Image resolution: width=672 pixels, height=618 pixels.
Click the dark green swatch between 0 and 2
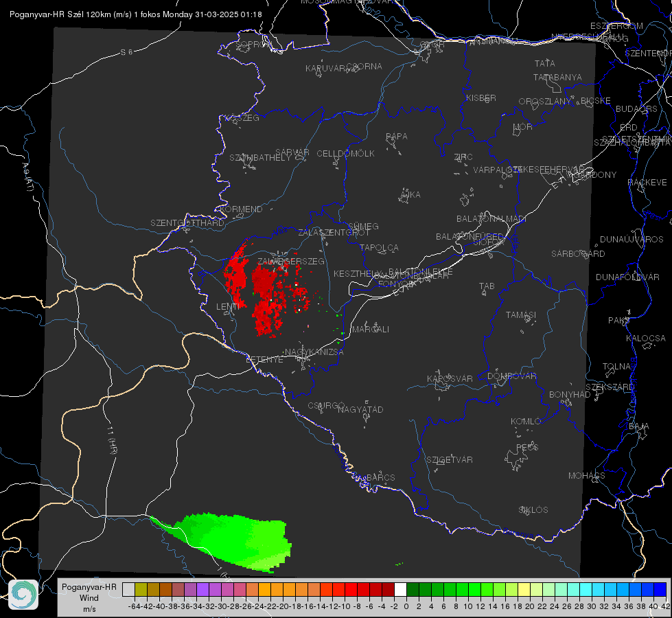point(413,589)
